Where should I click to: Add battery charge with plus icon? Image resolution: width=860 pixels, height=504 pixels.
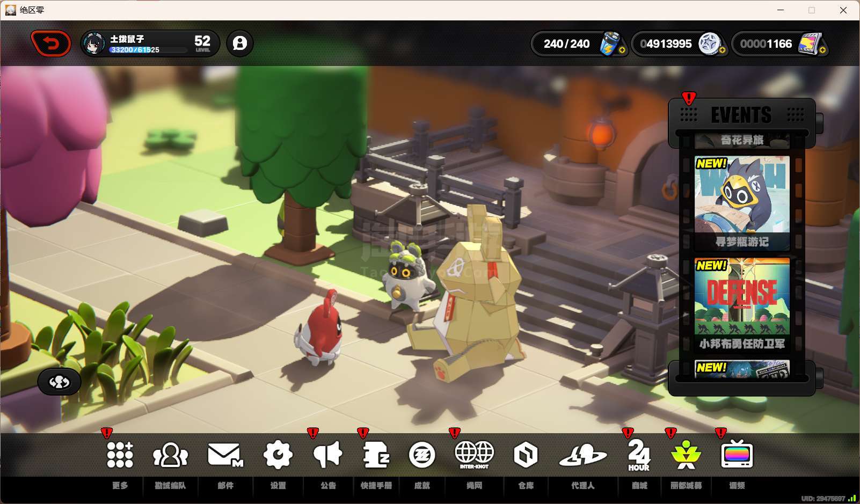pos(622,50)
